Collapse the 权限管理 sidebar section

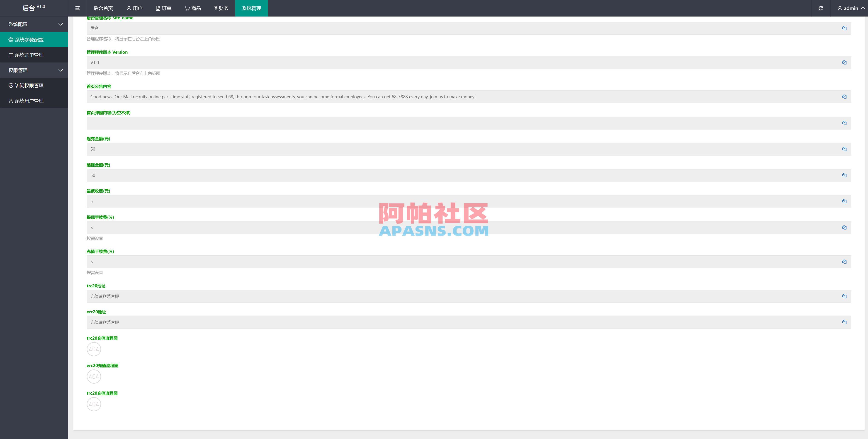[61, 70]
